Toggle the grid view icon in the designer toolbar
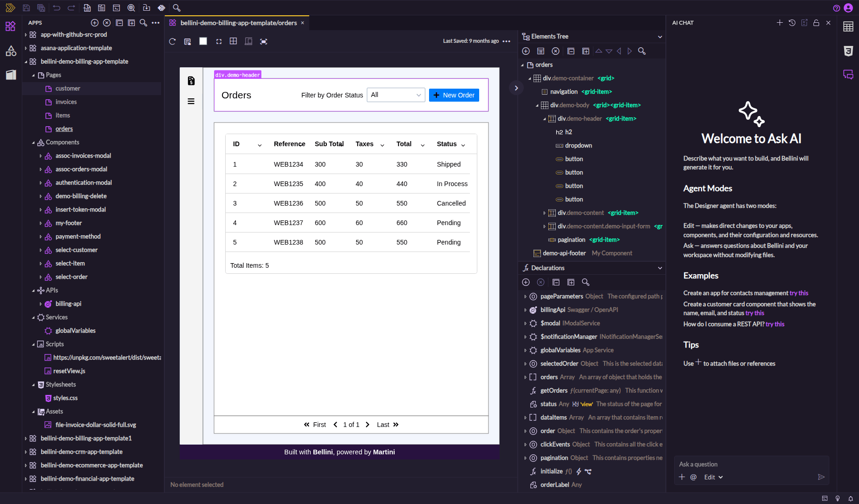Screen dimensions: 859x504 point(234,41)
